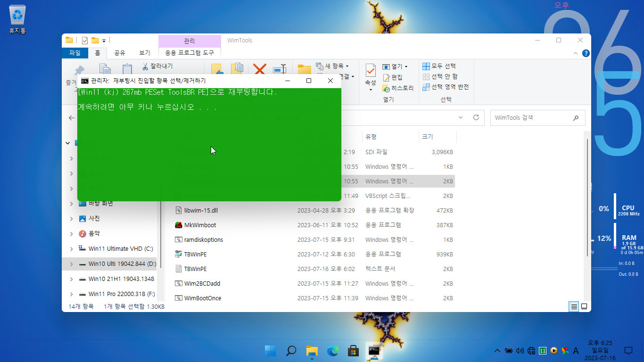Click the quick access properties checkmark icon
644x362 pixels.
(85, 40)
